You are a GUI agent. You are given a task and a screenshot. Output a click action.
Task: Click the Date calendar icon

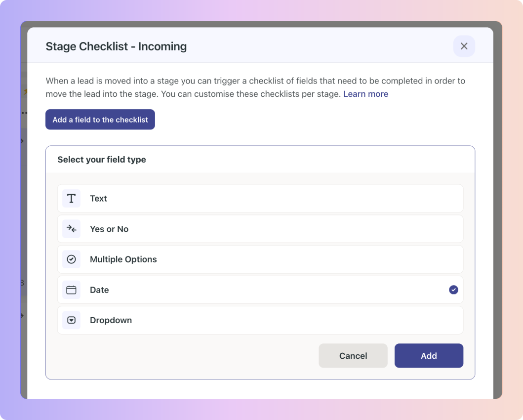tap(72, 290)
